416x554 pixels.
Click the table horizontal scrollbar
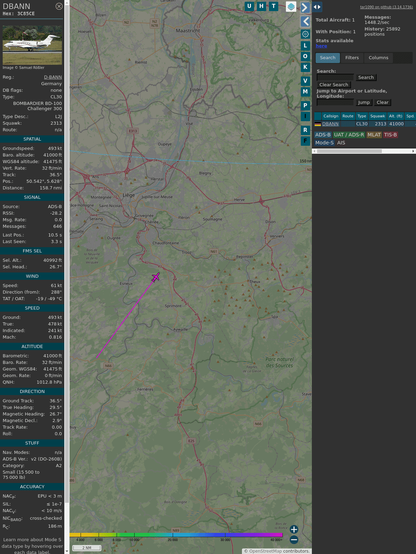click(364, 151)
